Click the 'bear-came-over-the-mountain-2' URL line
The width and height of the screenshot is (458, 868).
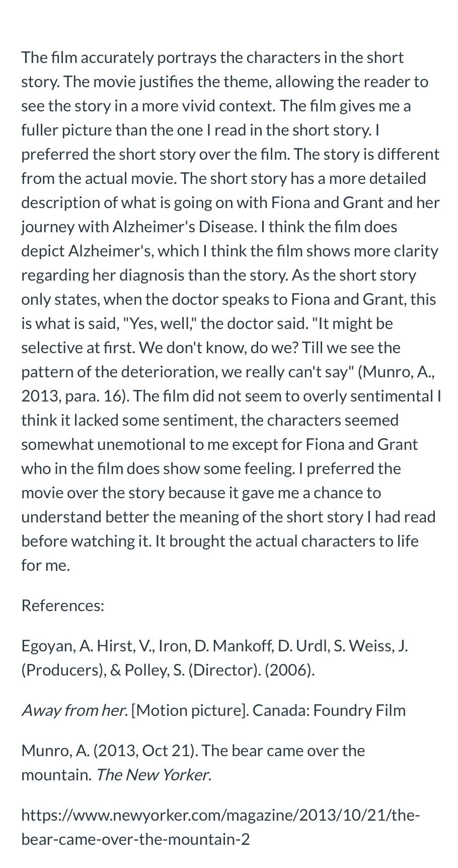(135, 839)
